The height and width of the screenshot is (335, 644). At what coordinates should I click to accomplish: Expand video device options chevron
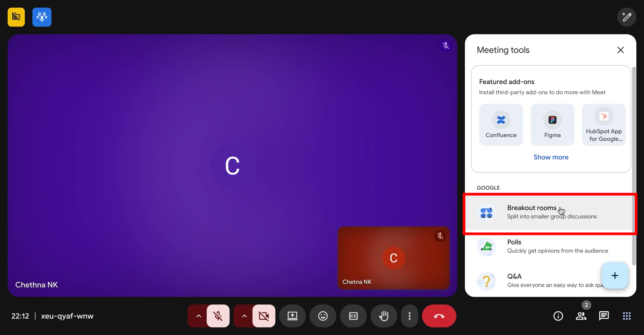[244, 316]
